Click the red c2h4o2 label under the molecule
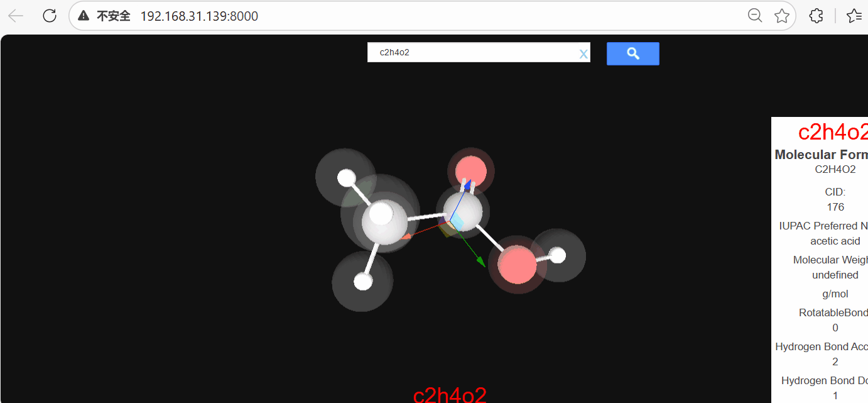This screenshot has height=403, width=868. click(450, 394)
